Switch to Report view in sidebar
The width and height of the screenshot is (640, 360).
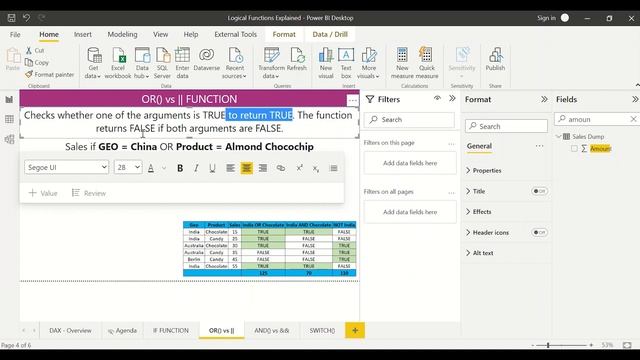point(9,100)
